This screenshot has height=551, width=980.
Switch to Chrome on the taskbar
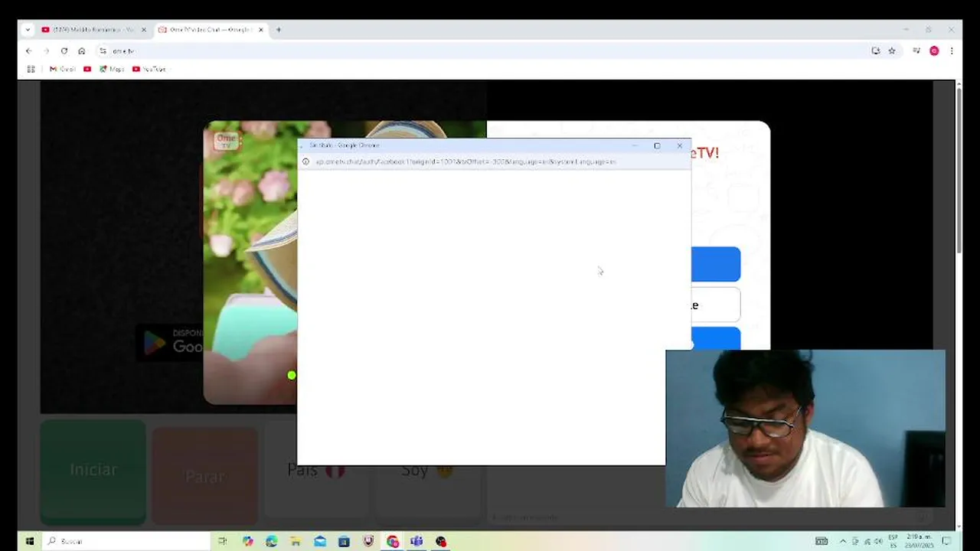pos(393,541)
